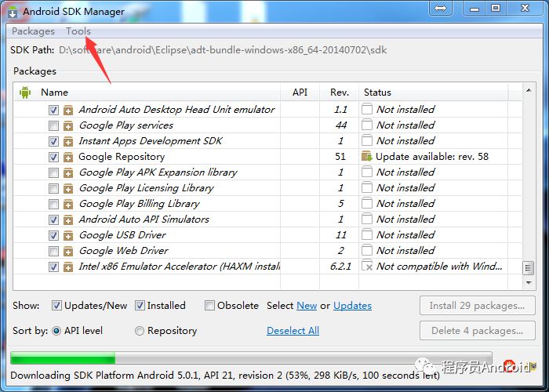Image resolution: width=549 pixels, height=392 pixels.
Task: Click the Update available: rev. 58 status text
Action: (431, 157)
